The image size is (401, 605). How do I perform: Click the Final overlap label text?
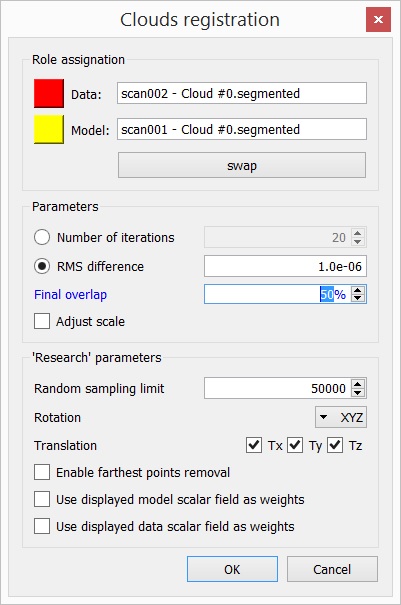(71, 294)
